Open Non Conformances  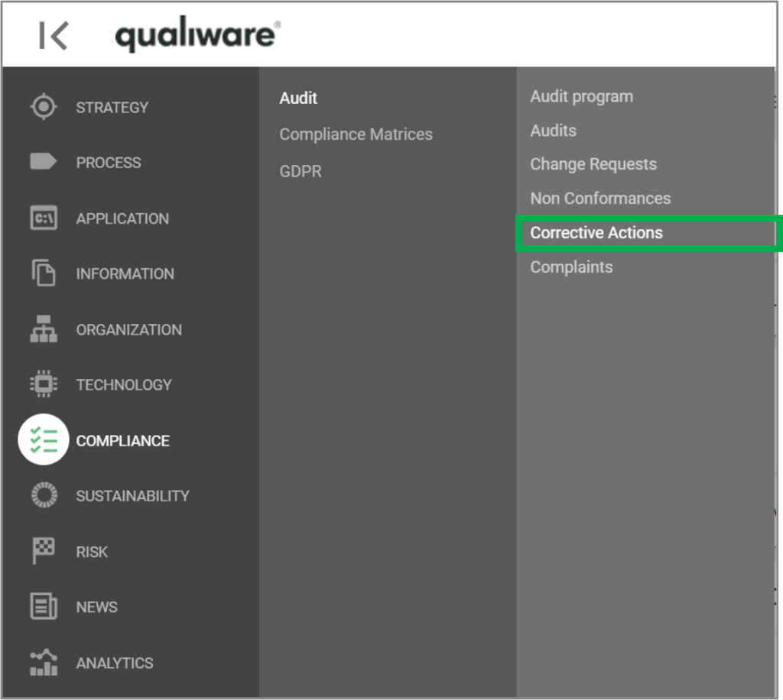point(600,198)
